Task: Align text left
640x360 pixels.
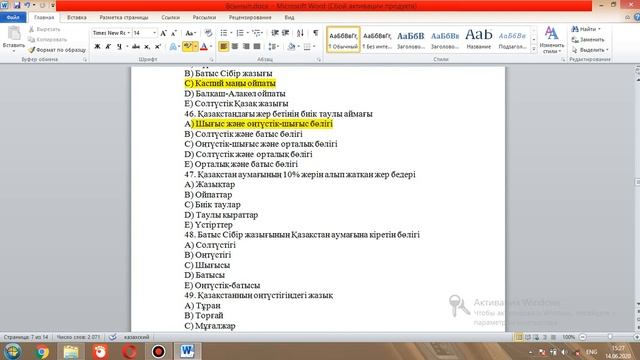Action: 224,47
